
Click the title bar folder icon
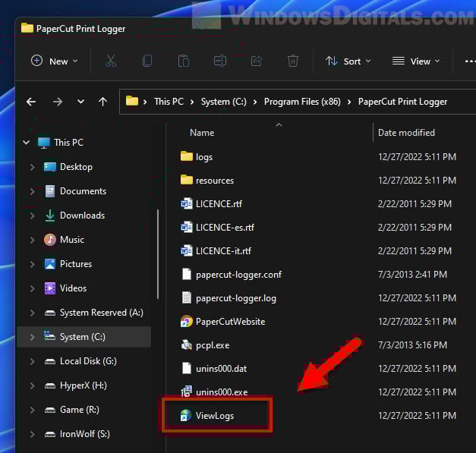(27, 28)
